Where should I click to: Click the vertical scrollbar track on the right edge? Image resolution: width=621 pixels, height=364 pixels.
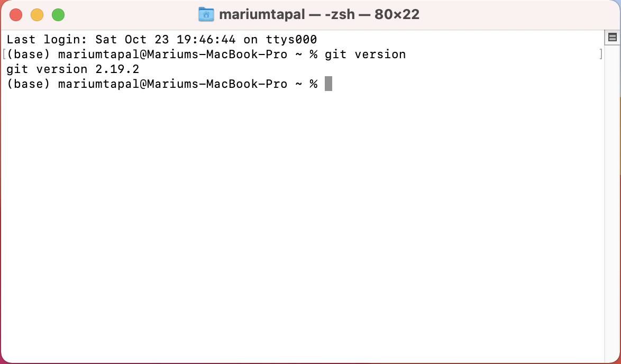[613, 198]
